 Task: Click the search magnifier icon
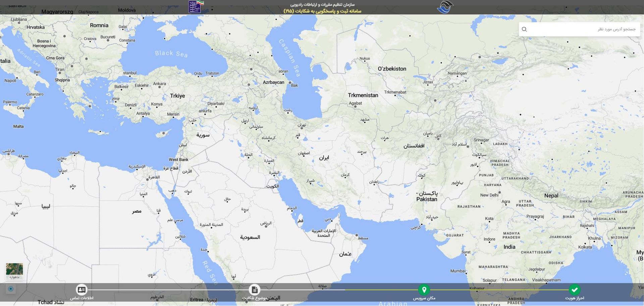[524, 29]
